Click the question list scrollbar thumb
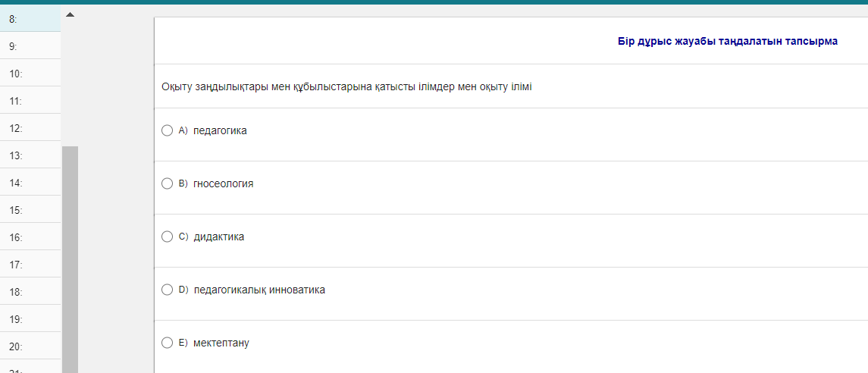This screenshot has width=868, height=373. pyautogui.click(x=70, y=258)
